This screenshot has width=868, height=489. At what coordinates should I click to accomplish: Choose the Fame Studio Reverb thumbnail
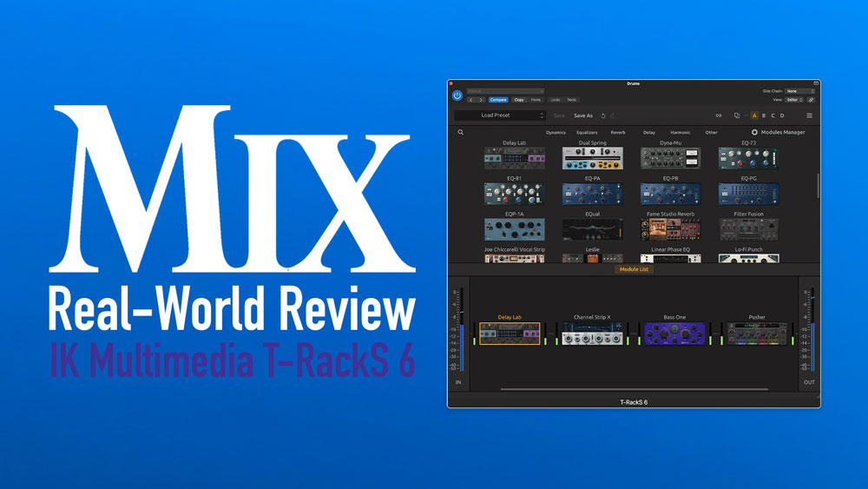[671, 229]
